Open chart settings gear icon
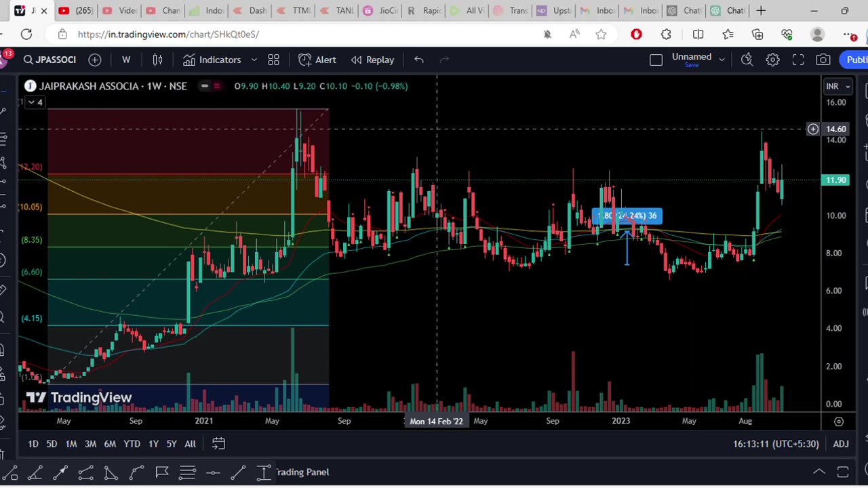This screenshot has height=488, width=868. tap(772, 60)
